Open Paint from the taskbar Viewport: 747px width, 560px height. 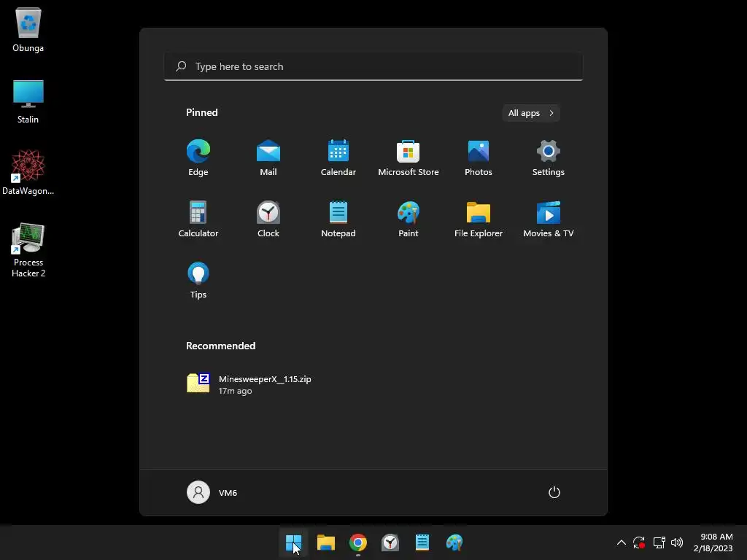pos(454,542)
